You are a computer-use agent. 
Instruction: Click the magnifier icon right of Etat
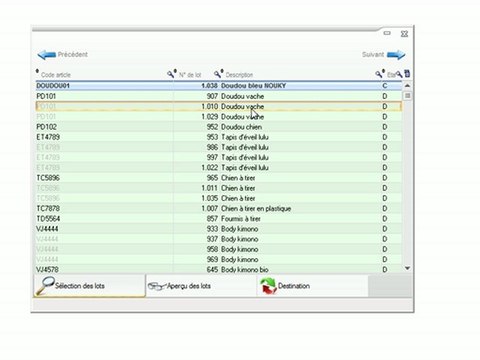[399, 74]
